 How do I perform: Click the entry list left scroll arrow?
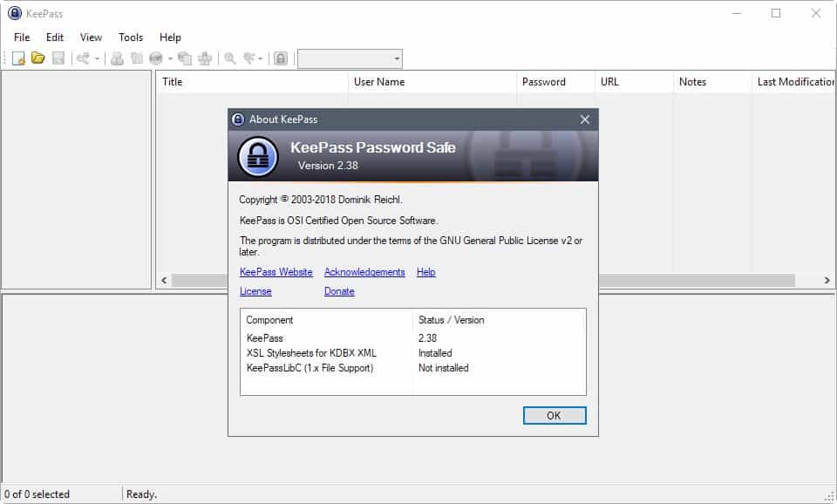pyautogui.click(x=164, y=280)
